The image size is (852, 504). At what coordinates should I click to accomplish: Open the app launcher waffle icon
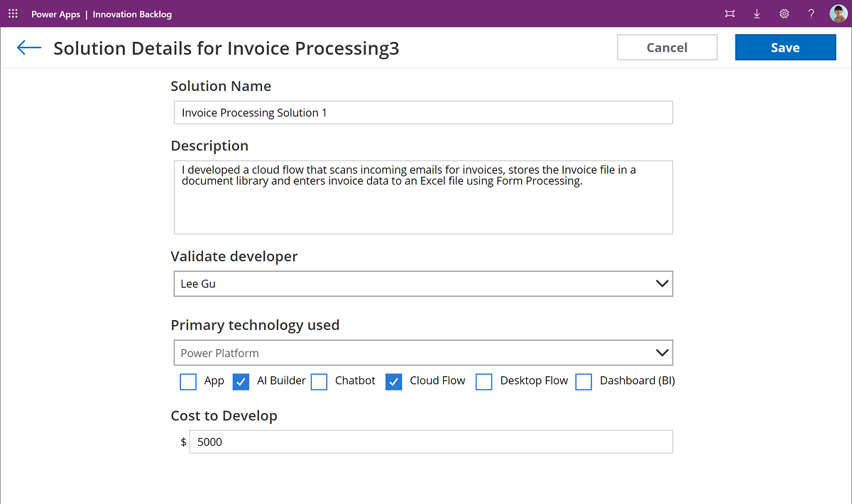(13, 13)
